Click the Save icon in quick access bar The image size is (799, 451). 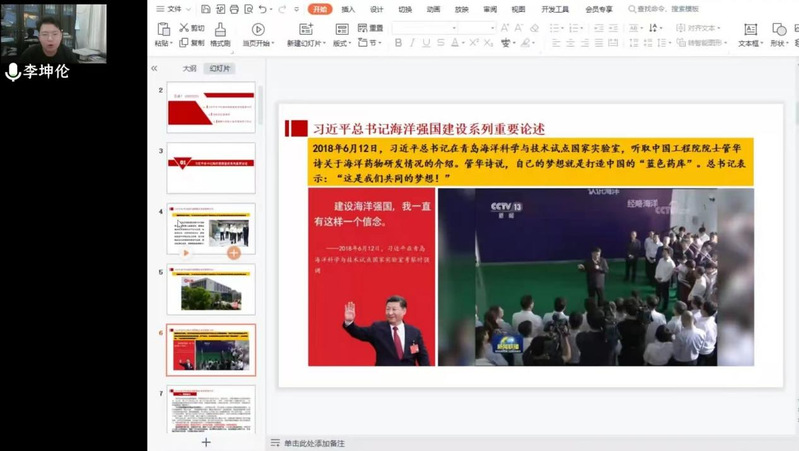(204, 9)
